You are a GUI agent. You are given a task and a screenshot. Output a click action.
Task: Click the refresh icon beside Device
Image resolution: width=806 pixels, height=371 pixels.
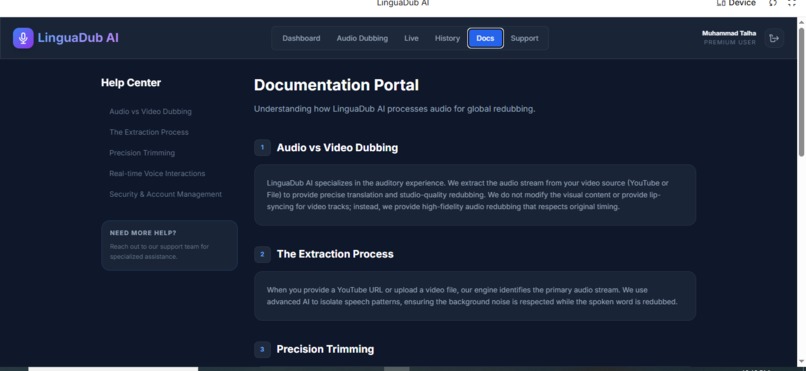coord(773,3)
